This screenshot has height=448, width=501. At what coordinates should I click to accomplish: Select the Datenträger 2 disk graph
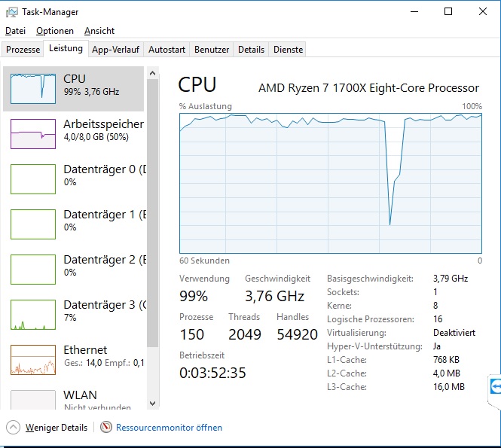(x=33, y=270)
